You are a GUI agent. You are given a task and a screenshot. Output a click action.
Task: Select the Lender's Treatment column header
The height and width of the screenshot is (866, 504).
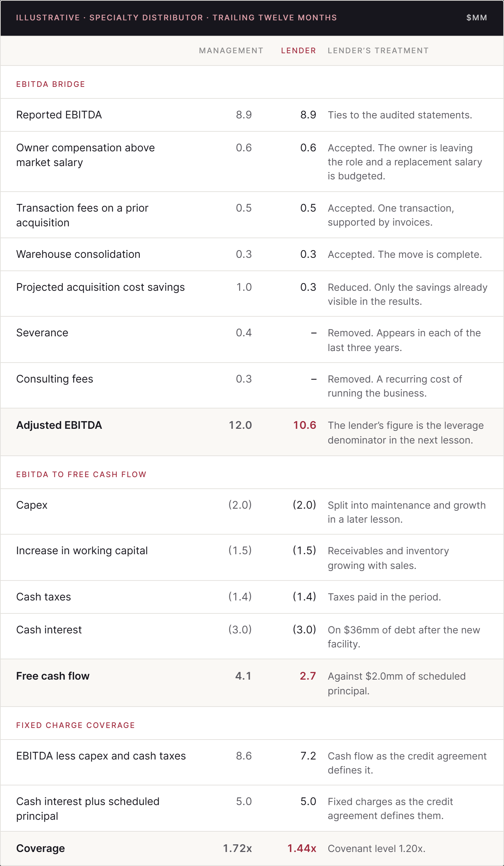tap(378, 51)
